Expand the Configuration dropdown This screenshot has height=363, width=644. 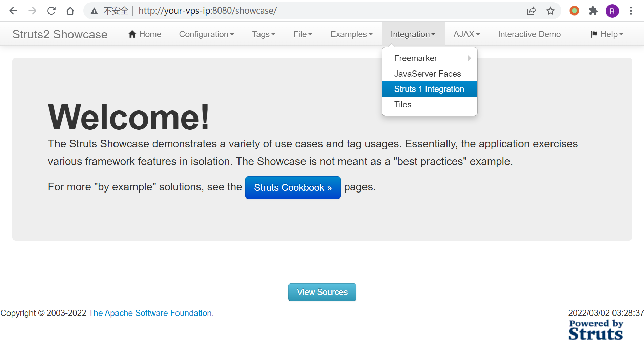(206, 34)
